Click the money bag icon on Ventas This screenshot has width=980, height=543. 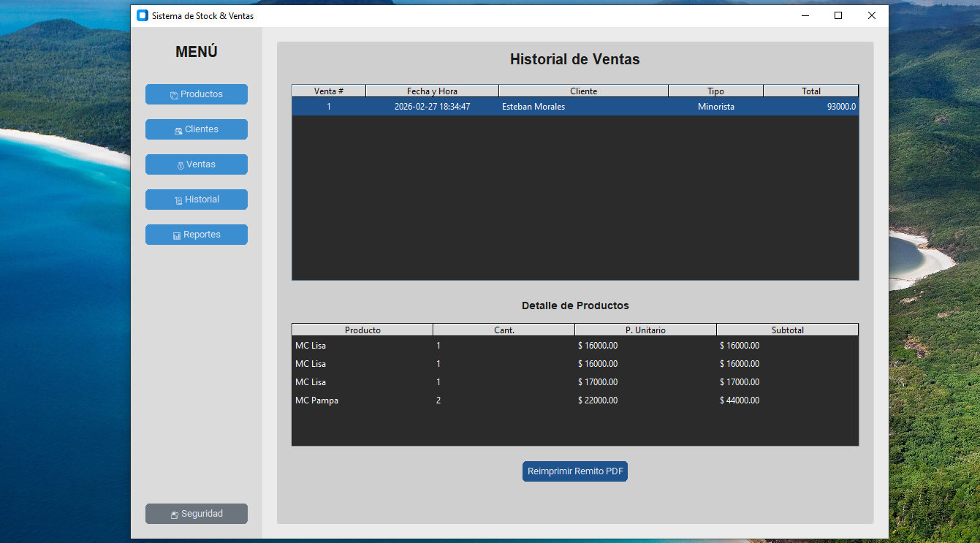[181, 165]
